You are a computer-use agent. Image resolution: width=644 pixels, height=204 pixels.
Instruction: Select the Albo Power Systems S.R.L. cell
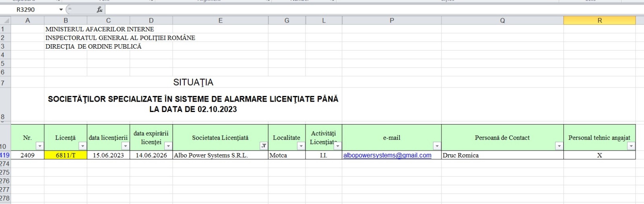(x=220, y=155)
